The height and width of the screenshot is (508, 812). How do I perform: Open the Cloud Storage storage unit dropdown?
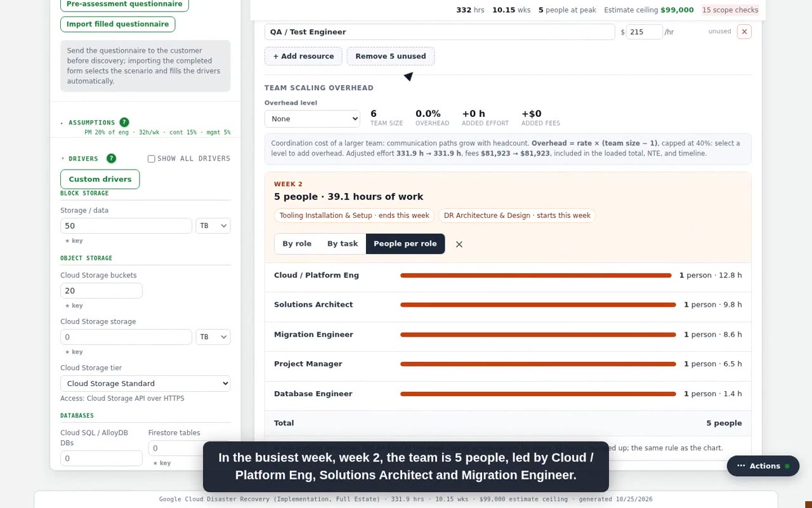click(x=213, y=337)
